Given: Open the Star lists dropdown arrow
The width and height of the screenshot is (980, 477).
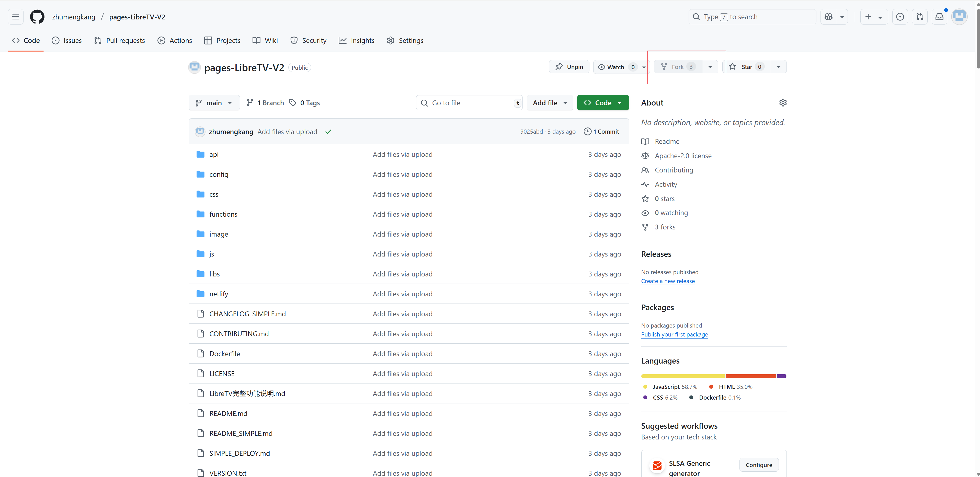Looking at the screenshot, I should point(779,67).
